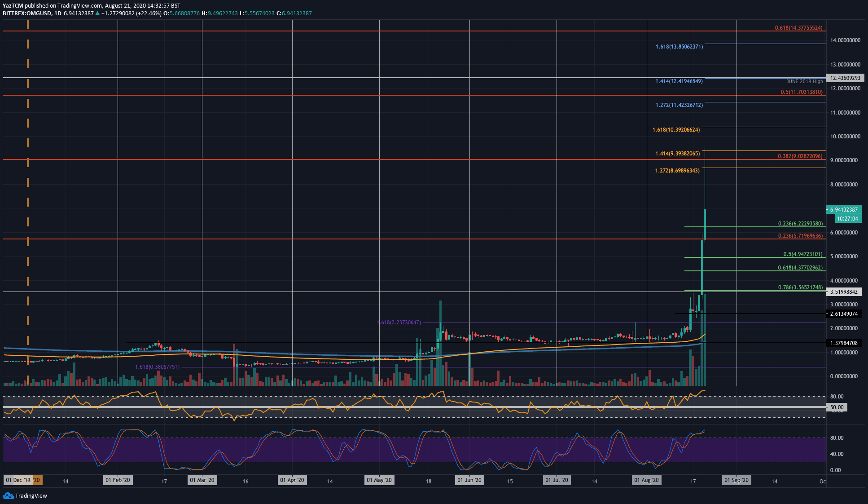Select the BITTREX:OMGUSD, 1D symbol title
The height and width of the screenshot is (504, 868).
[32, 13]
